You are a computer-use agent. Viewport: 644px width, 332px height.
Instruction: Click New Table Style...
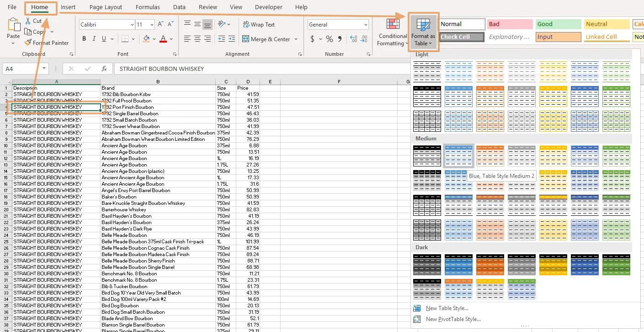447,308
